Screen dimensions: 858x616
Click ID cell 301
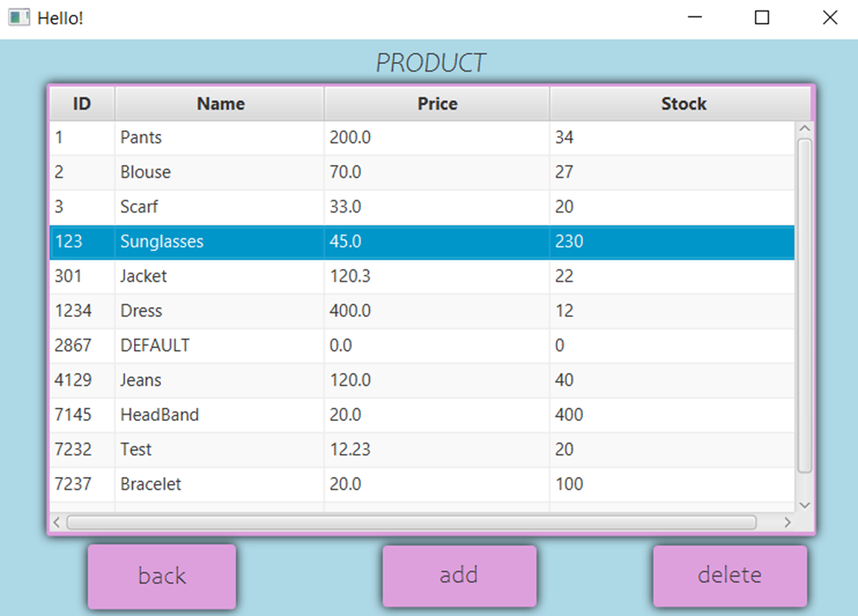(82, 276)
